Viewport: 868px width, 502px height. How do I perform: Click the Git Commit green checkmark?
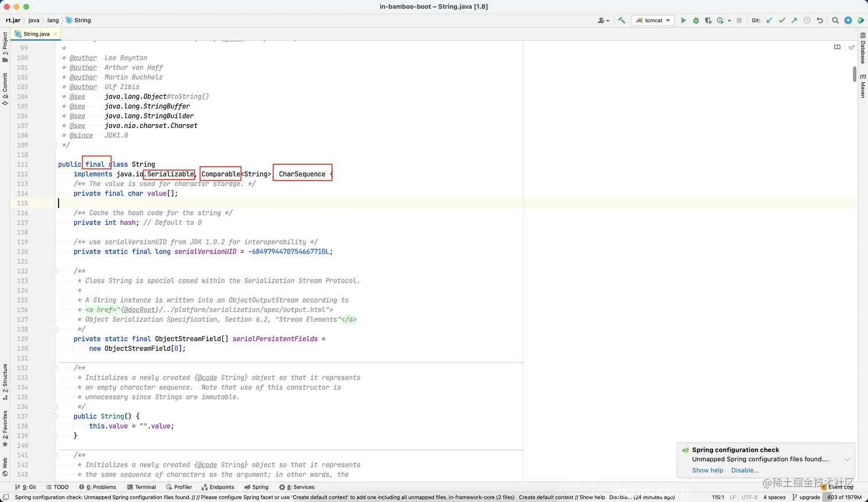(x=782, y=20)
